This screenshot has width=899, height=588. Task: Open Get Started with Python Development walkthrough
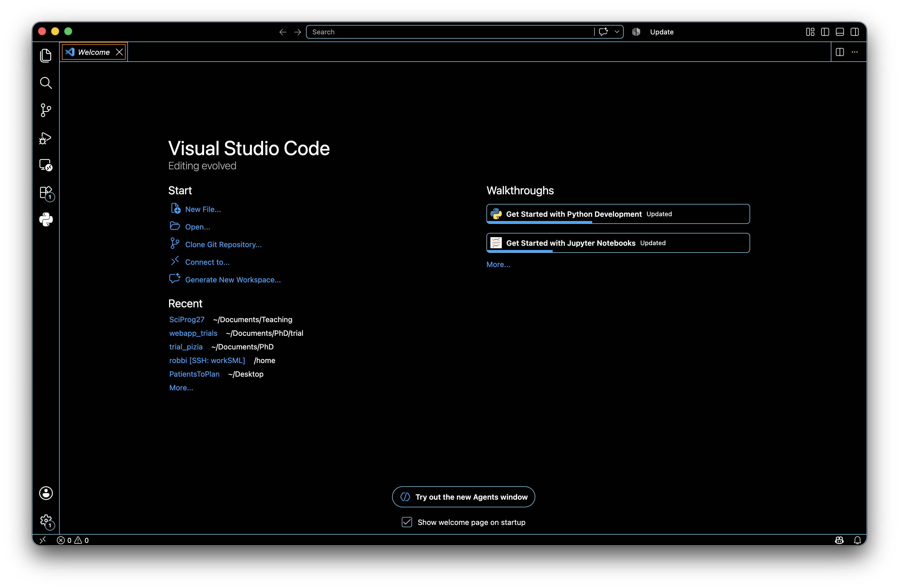click(x=618, y=214)
